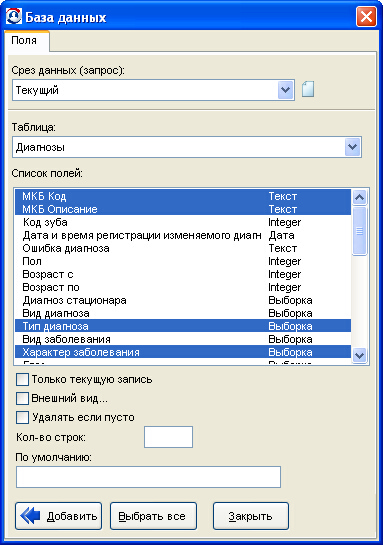The height and width of the screenshot is (545, 383).
Task: Click the Закрыть button
Action: click(251, 516)
